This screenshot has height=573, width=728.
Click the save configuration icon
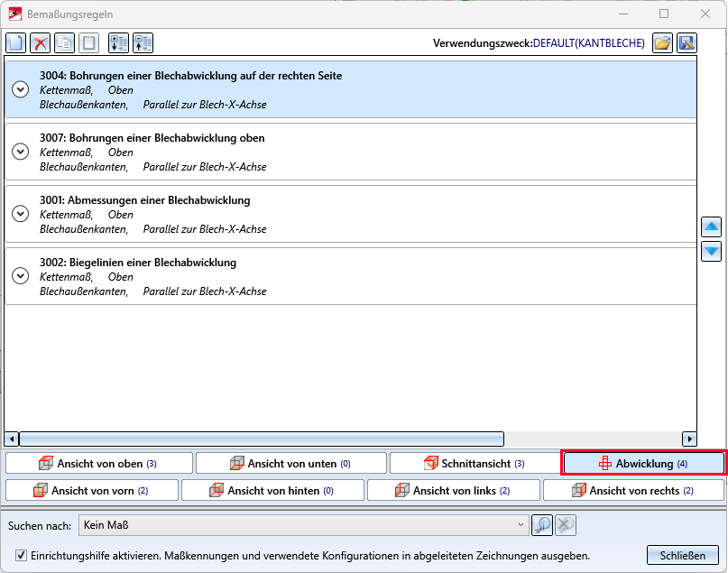(x=687, y=42)
